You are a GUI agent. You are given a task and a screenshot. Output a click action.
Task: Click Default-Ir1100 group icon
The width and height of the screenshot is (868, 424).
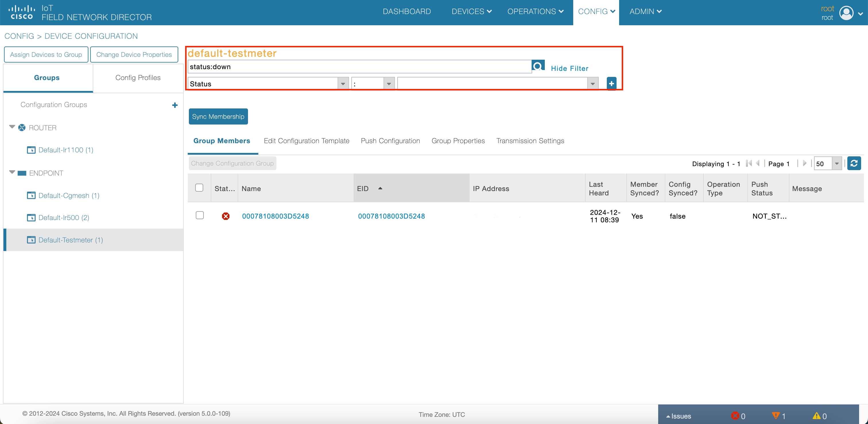[31, 150]
